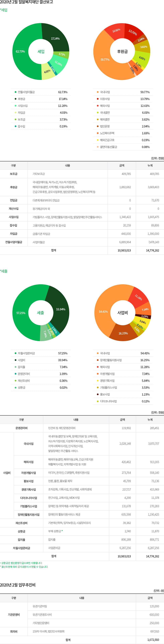
Task: Click the 세출 donut chart center label
Action: (x=40, y=313)
